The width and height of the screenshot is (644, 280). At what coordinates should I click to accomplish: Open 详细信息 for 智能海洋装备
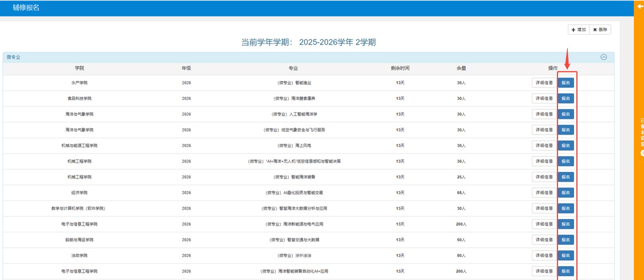[544, 177]
